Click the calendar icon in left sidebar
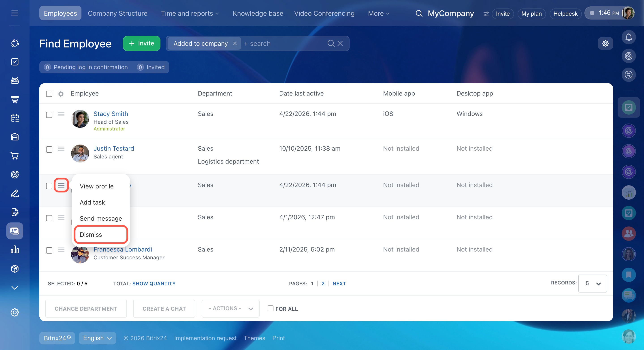The image size is (644, 350). click(15, 118)
